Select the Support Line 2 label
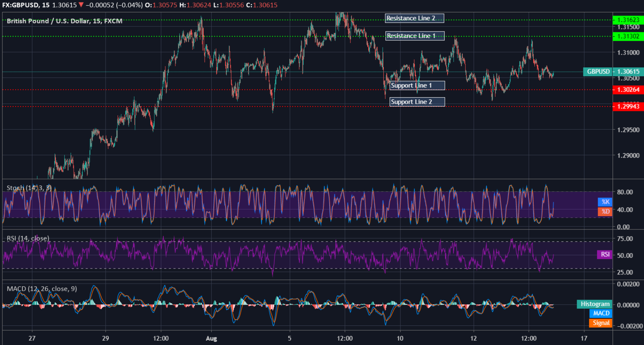 pos(417,102)
